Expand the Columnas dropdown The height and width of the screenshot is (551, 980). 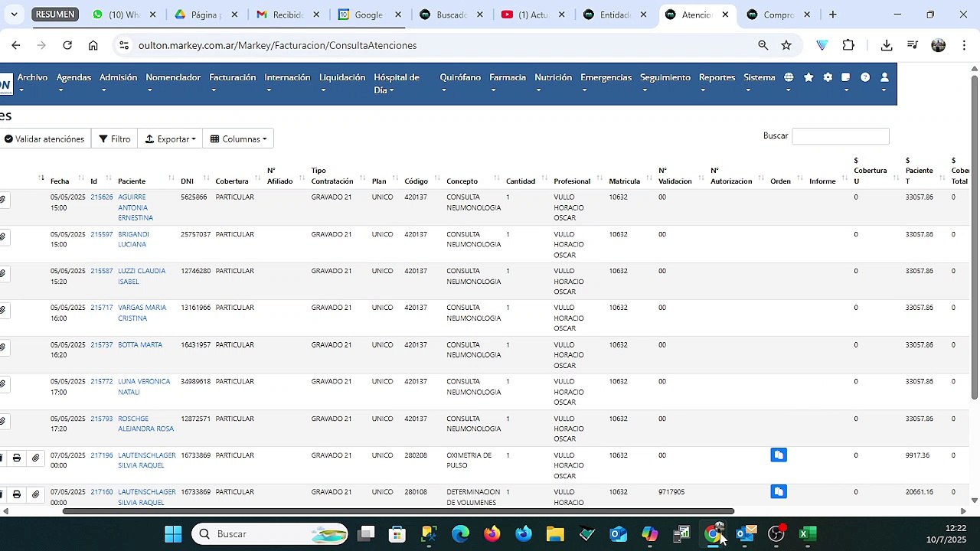pyautogui.click(x=238, y=139)
